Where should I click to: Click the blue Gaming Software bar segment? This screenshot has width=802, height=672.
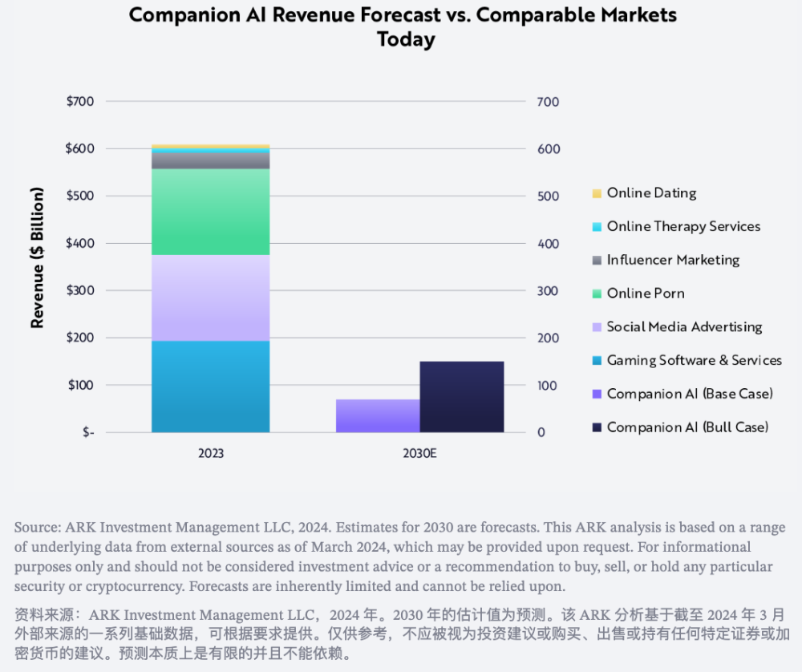[211, 387]
